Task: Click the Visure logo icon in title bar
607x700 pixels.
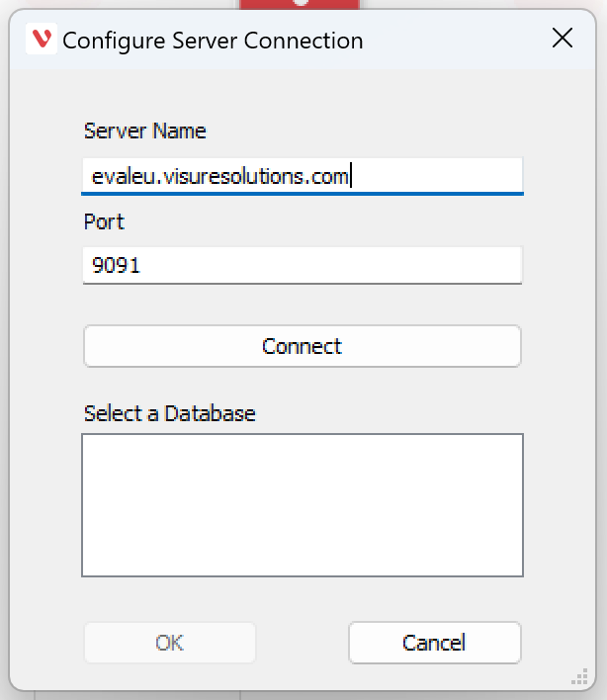Action: pos(42,39)
